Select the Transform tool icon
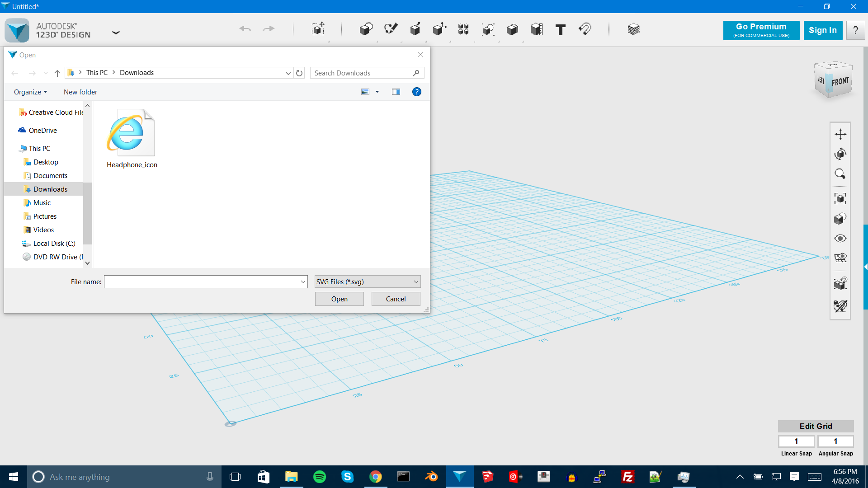This screenshot has width=868, height=488. point(439,28)
